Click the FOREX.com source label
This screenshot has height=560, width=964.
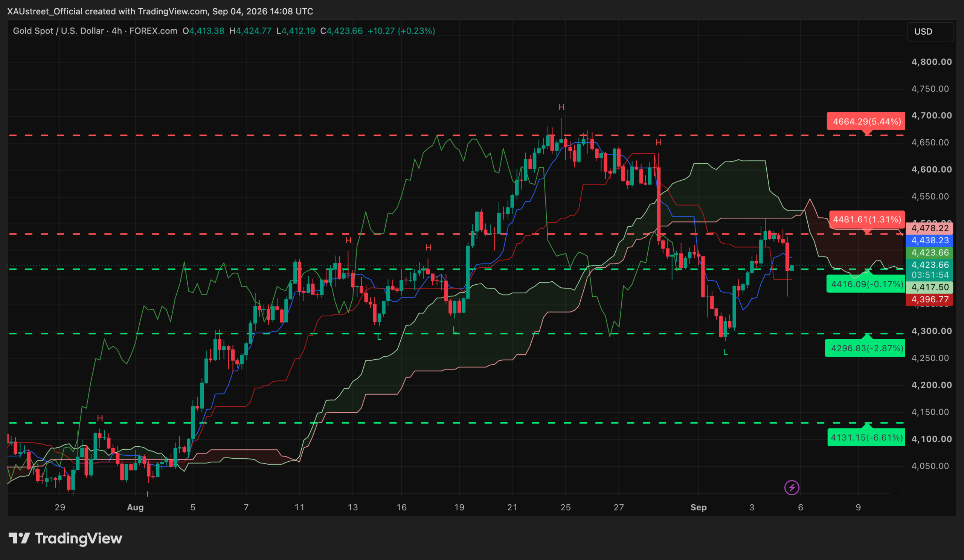coord(153,31)
